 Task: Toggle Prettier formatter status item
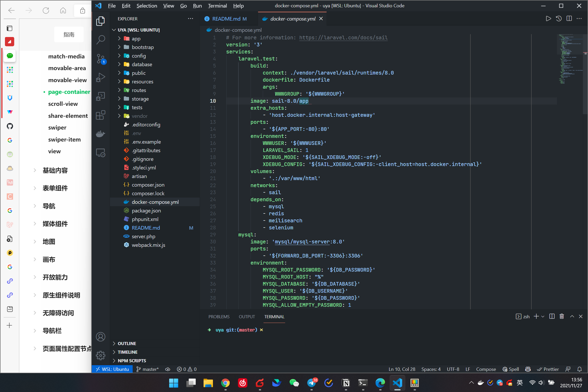tap(548, 369)
